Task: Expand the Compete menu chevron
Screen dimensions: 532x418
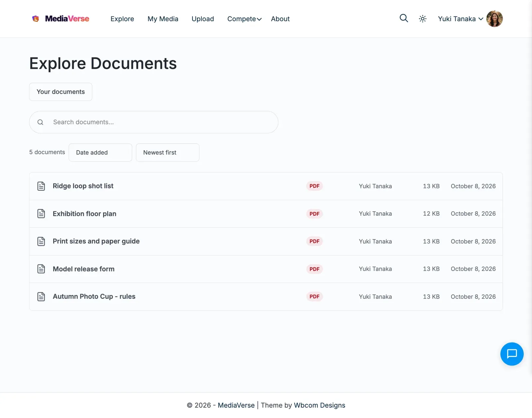Action: point(259,19)
